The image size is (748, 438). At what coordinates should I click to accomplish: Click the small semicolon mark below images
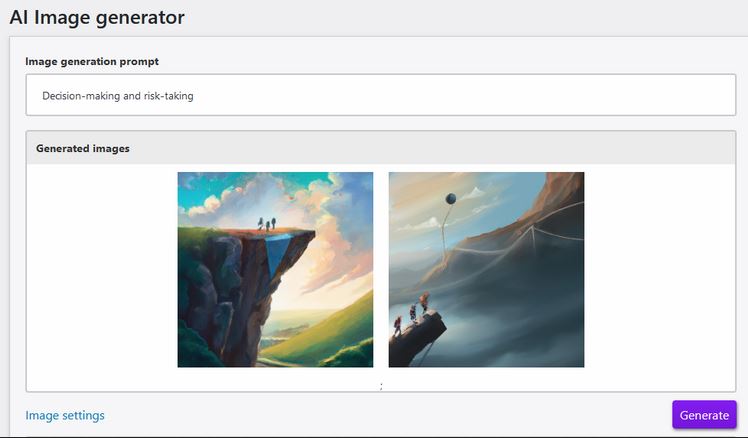tap(381, 386)
